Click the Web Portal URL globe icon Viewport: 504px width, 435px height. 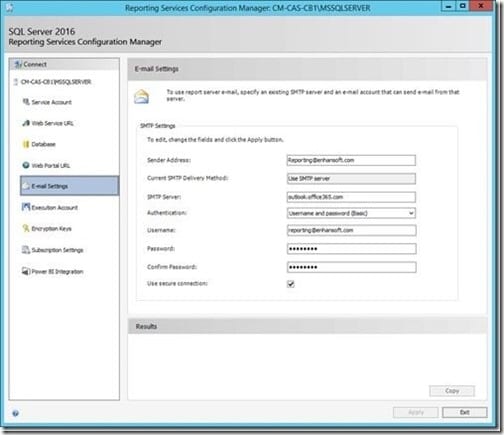coord(26,165)
